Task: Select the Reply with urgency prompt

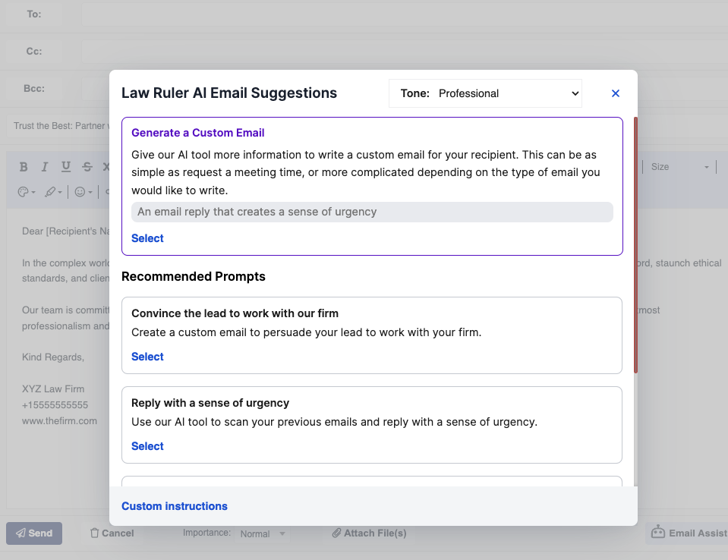Action: click(147, 446)
